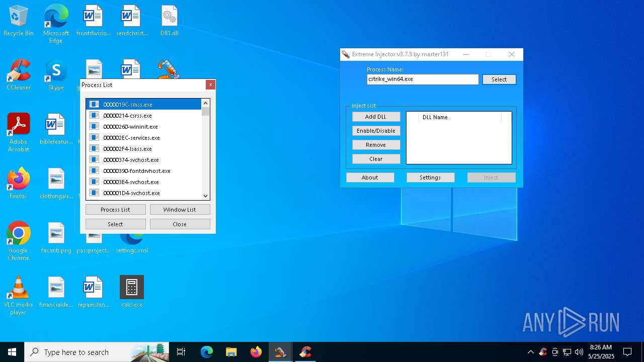
Task: Select process 00000214-csrss.exe
Action: pyautogui.click(x=143, y=116)
